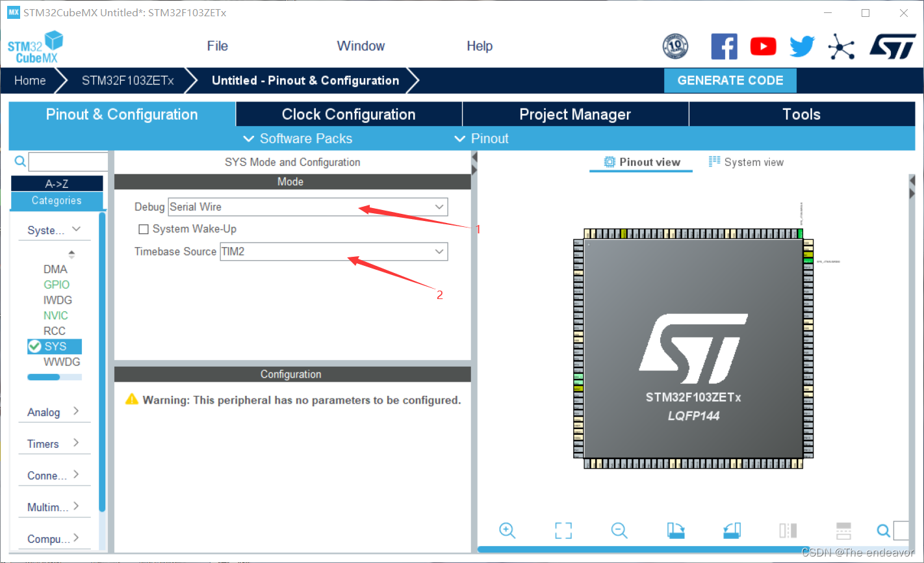Select GPIO in the System Core list
Viewport: 924px width, 563px height.
point(57,285)
